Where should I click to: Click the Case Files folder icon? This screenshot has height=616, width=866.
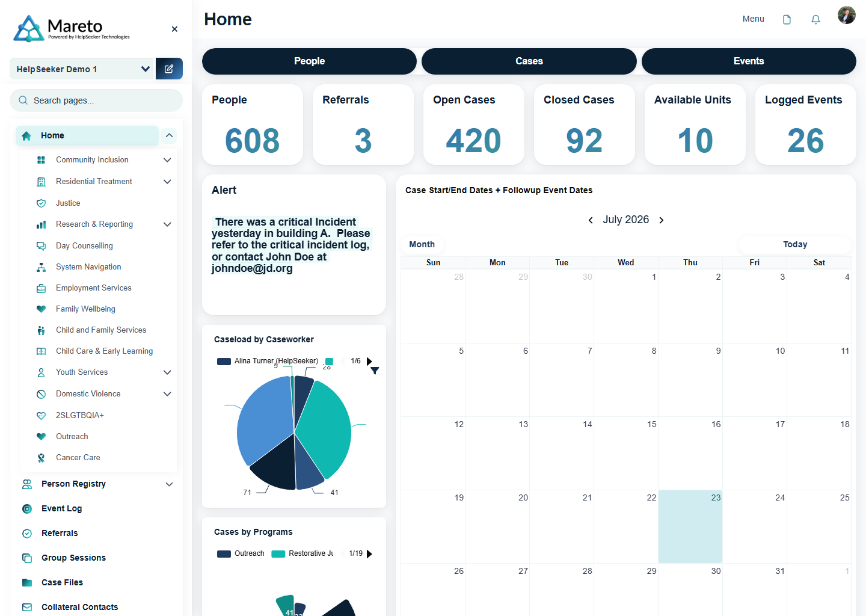pyautogui.click(x=27, y=582)
